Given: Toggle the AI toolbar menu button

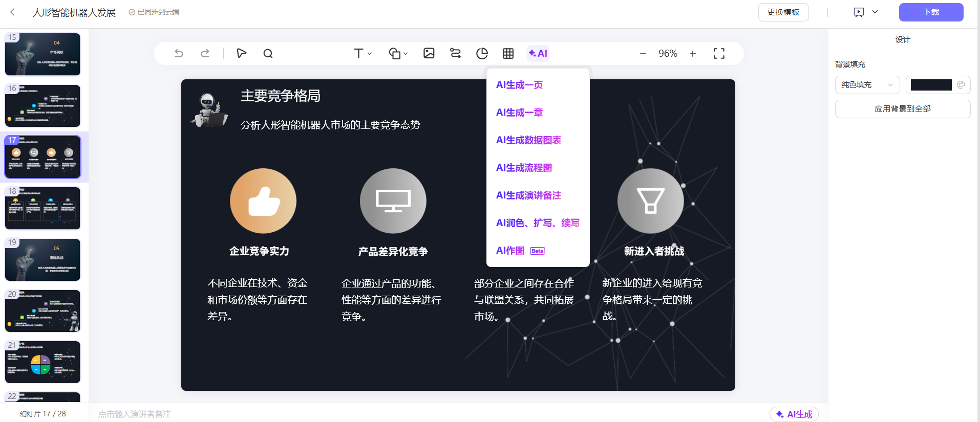Looking at the screenshot, I should click(x=538, y=53).
